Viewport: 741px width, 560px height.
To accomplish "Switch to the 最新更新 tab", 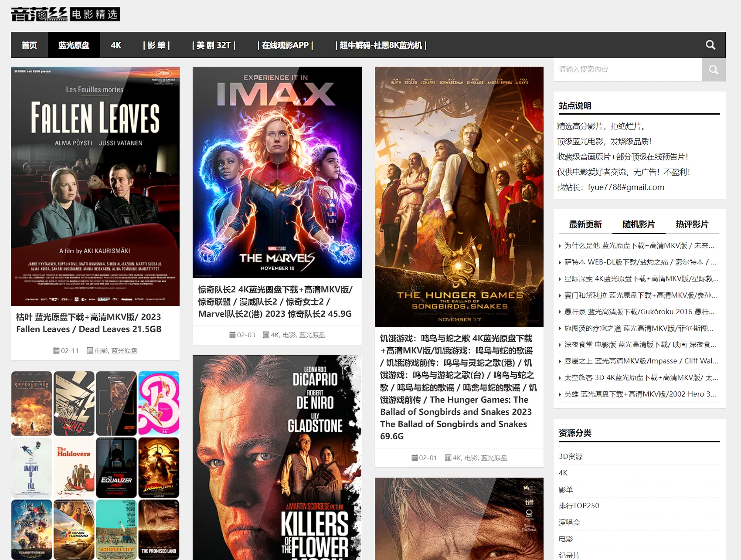I will (585, 224).
